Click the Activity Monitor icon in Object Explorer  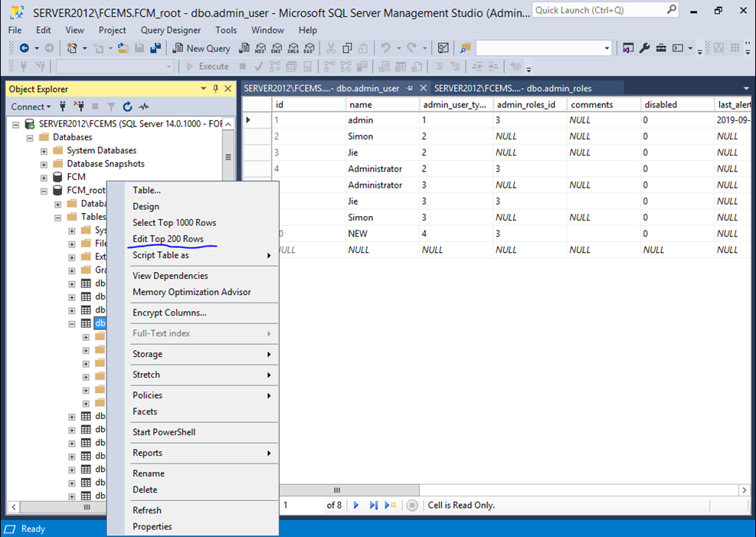click(143, 106)
